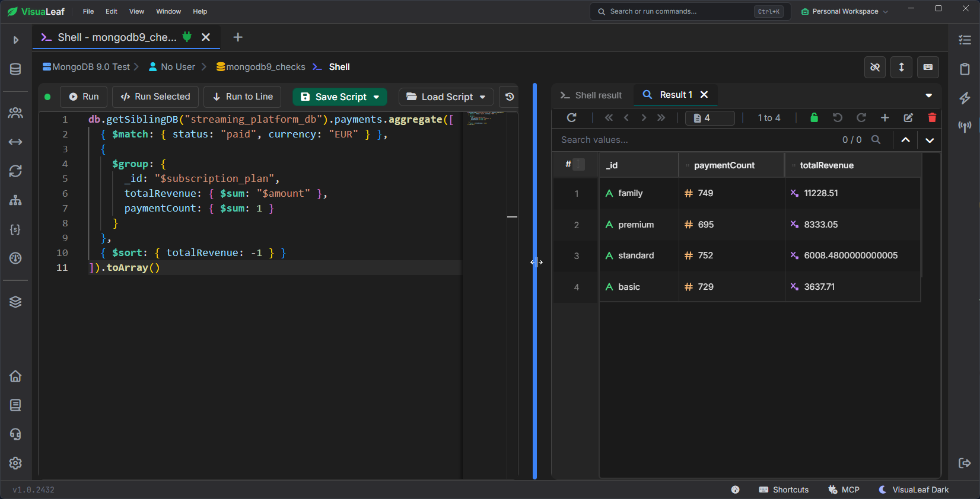Switch theme from VisuaLeaf Dark
Image resolution: width=980 pixels, height=499 pixels.
[914, 490]
